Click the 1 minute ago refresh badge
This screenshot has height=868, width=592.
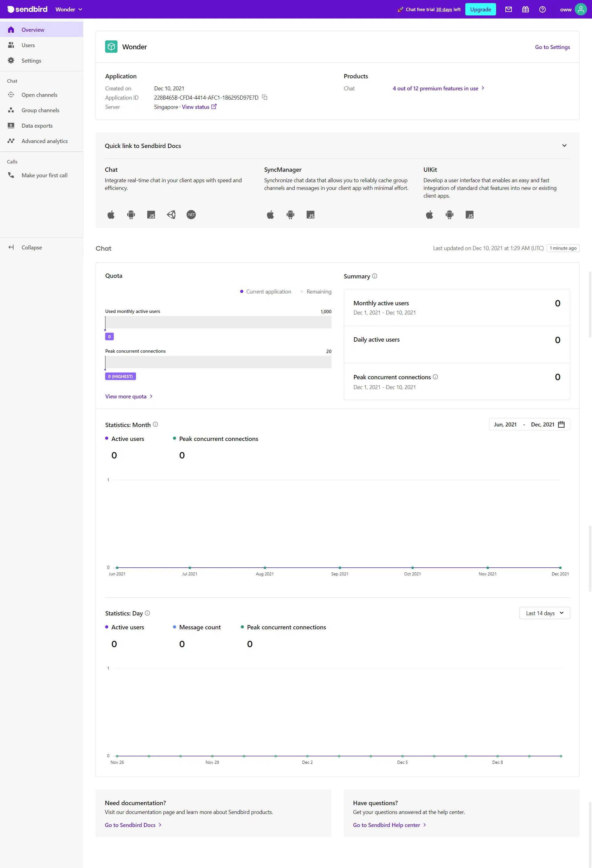tap(563, 248)
